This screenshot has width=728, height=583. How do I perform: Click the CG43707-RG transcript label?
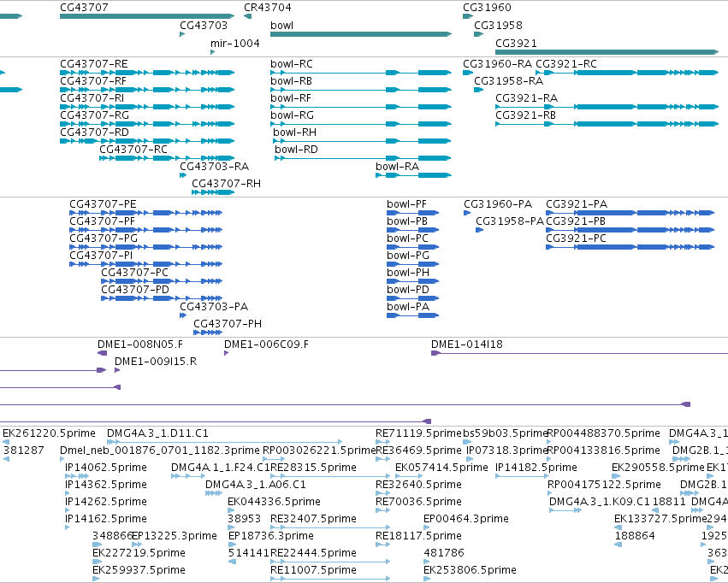(x=94, y=115)
